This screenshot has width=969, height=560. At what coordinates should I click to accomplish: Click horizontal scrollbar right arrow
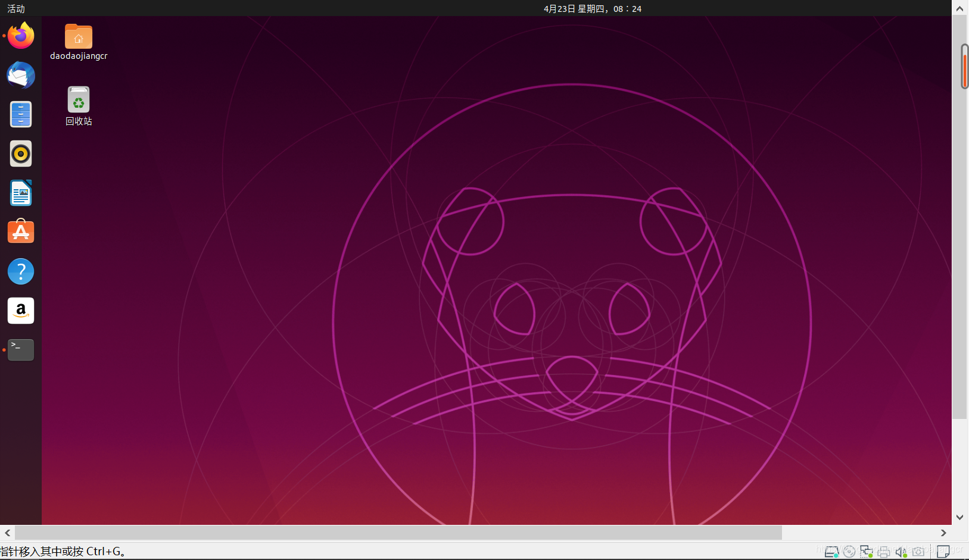(x=943, y=533)
